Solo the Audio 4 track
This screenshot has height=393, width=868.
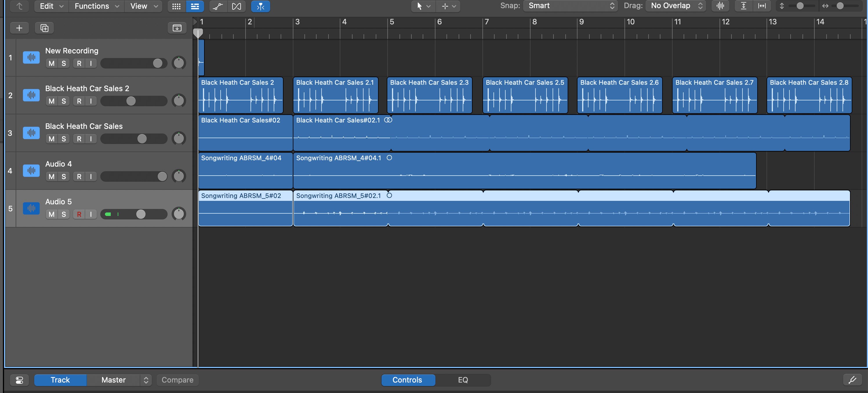pos(64,176)
